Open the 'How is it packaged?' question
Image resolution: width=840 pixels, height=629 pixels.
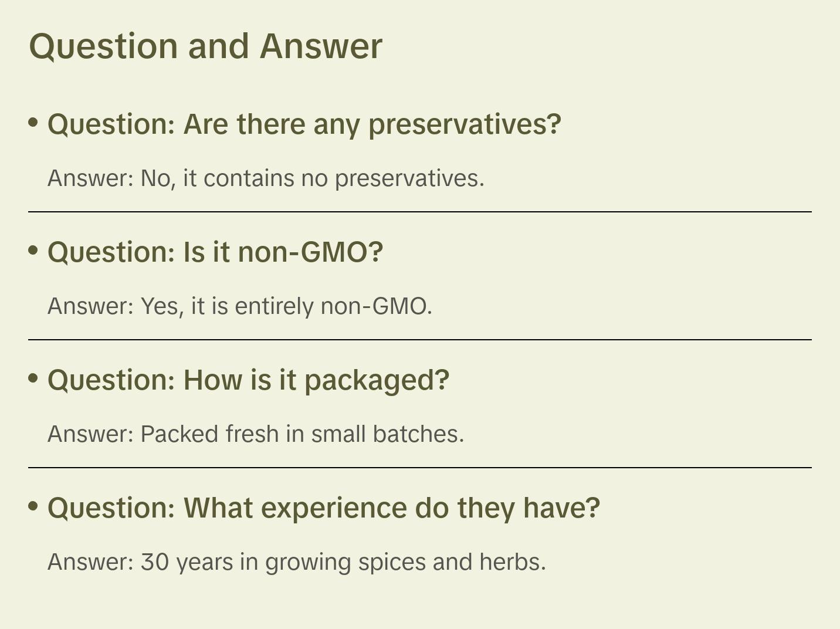tap(248, 380)
